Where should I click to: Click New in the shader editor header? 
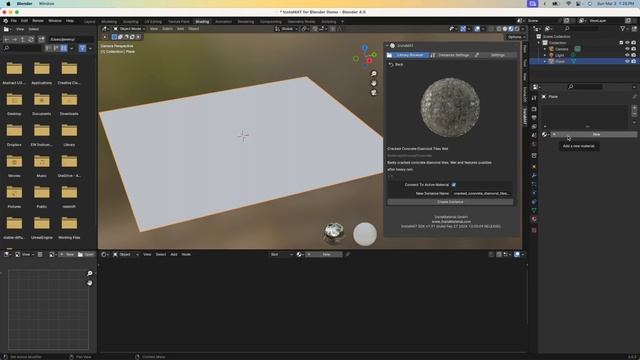tap(324, 254)
